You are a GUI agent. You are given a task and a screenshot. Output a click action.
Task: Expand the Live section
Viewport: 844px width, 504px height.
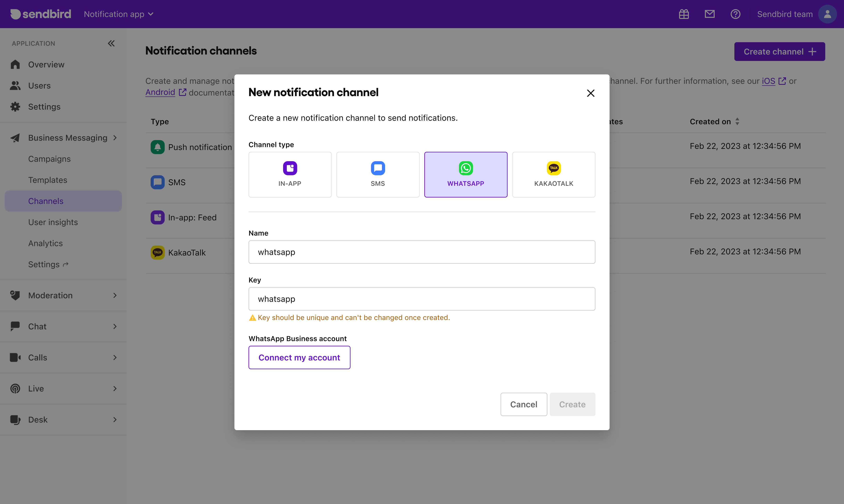(x=63, y=389)
